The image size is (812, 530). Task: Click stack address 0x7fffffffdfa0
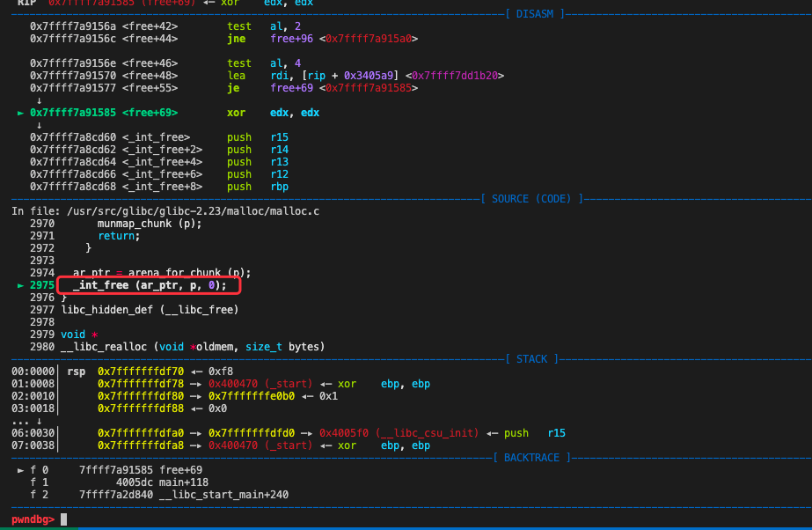pyautogui.click(x=141, y=433)
